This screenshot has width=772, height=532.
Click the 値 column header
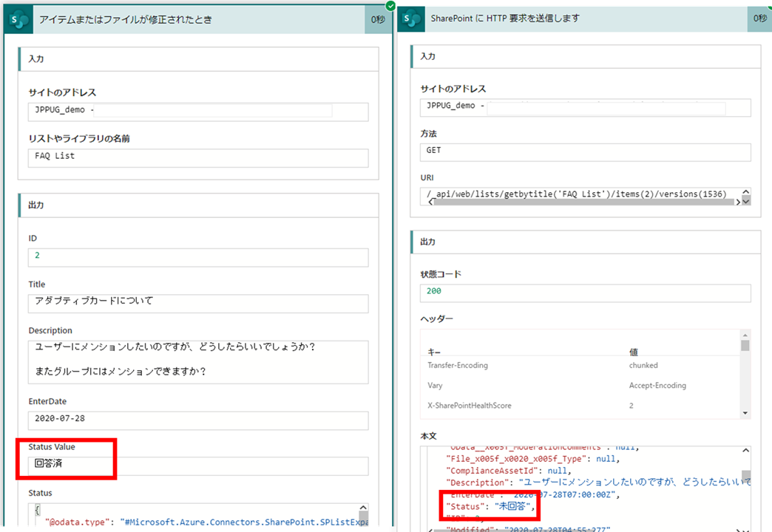coord(634,352)
